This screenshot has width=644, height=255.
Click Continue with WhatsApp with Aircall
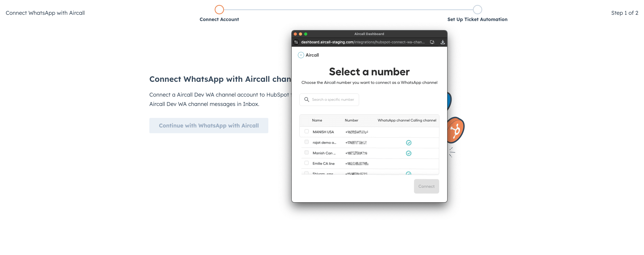209,126
